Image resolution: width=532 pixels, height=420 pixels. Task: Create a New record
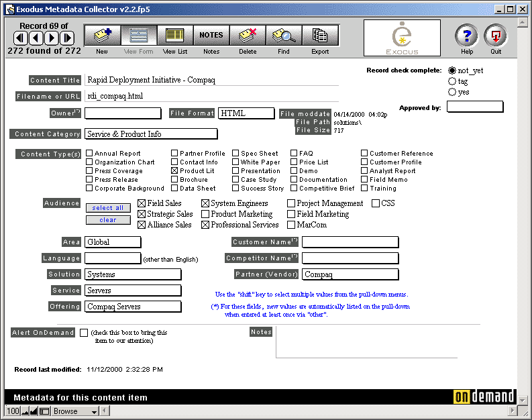click(x=102, y=36)
